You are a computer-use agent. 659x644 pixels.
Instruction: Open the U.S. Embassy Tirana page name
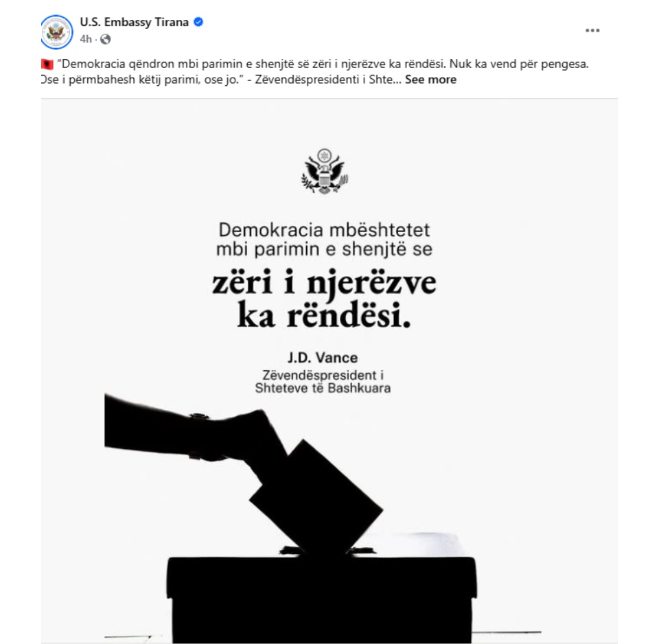[134, 22]
